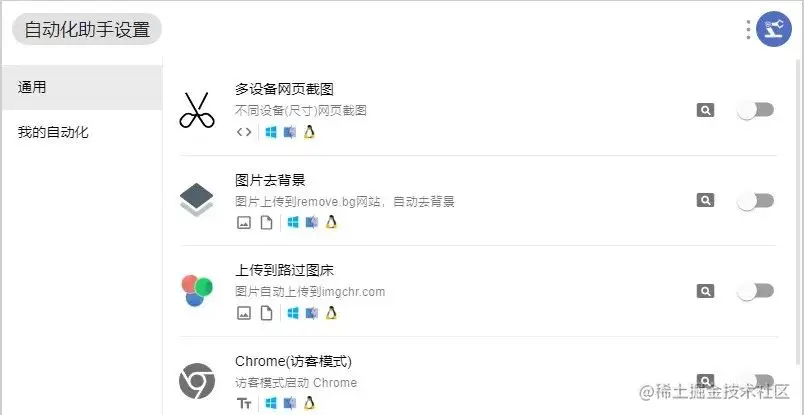Turn on the 图片去背景 switch
This screenshot has height=415, width=804.
click(x=755, y=201)
